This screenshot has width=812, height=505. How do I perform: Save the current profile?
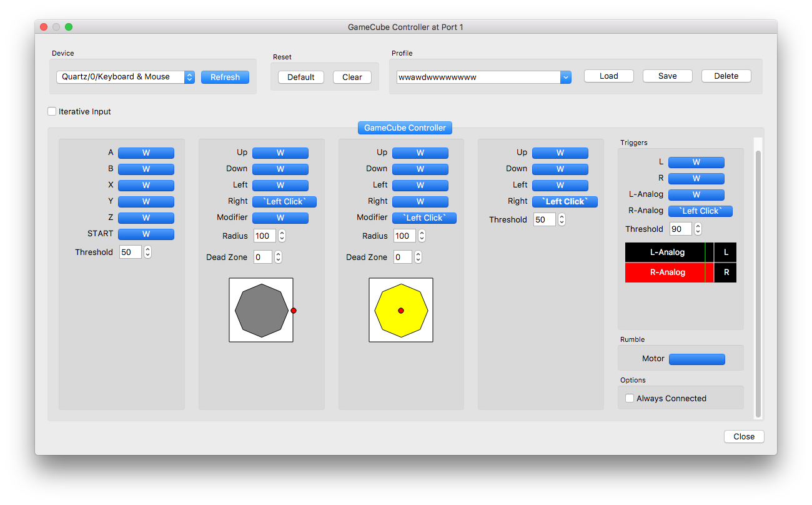668,76
